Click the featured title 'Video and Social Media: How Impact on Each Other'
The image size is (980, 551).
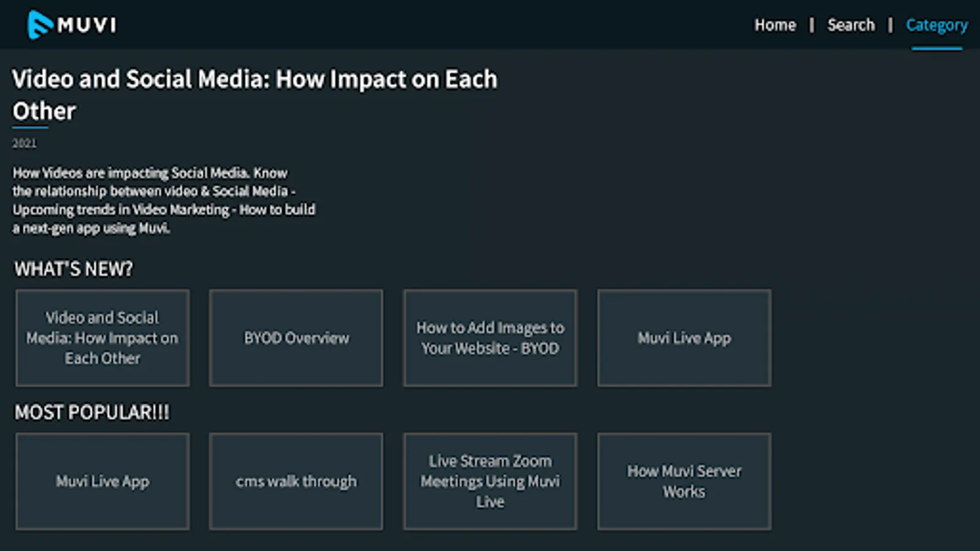point(255,95)
